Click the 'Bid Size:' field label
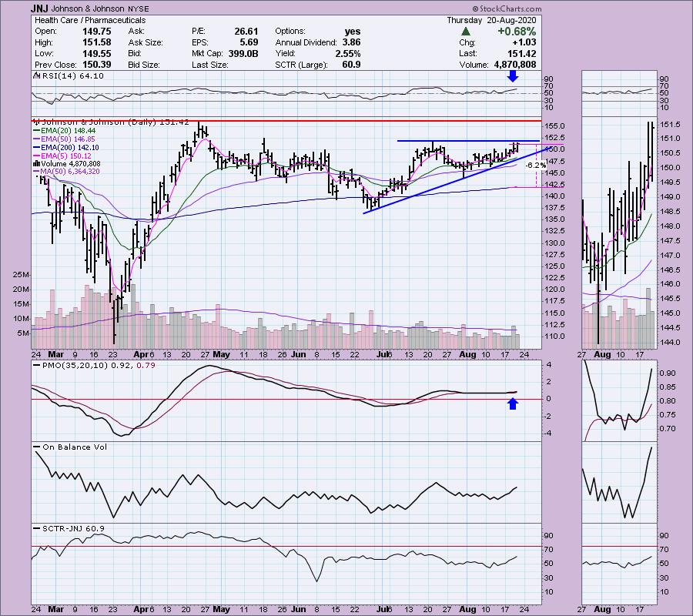This screenshot has width=693, height=616. click(144, 65)
